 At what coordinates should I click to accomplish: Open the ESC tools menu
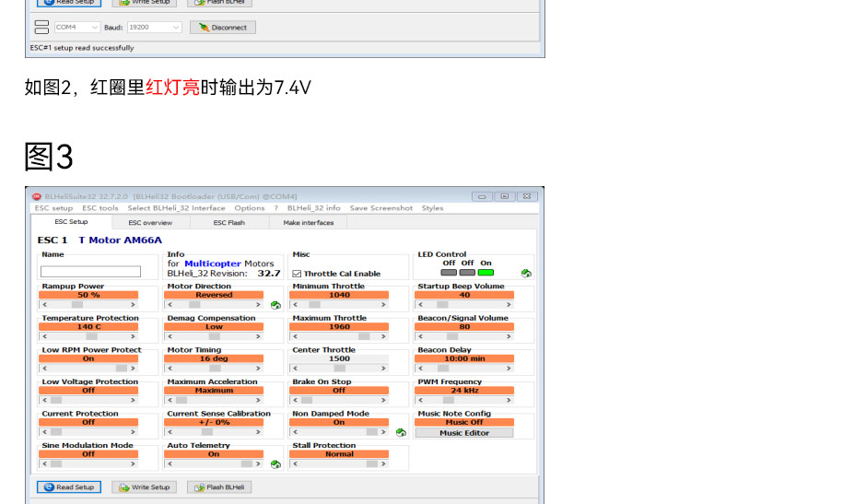pos(100,208)
